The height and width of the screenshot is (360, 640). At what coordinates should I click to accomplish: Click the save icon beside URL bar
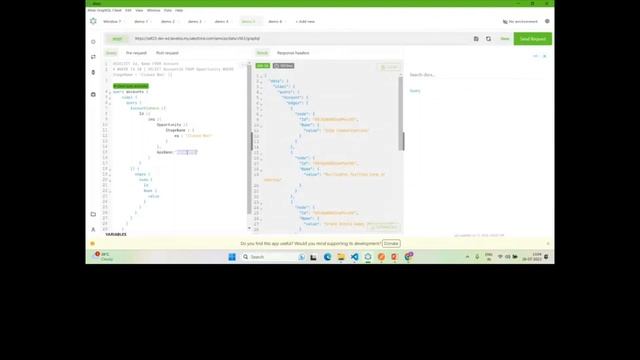tap(476, 39)
